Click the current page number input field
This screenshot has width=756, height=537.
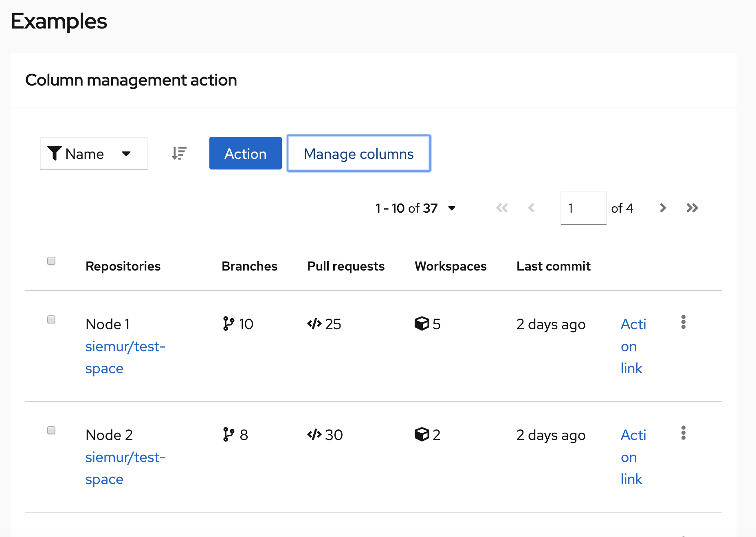click(x=583, y=208)
